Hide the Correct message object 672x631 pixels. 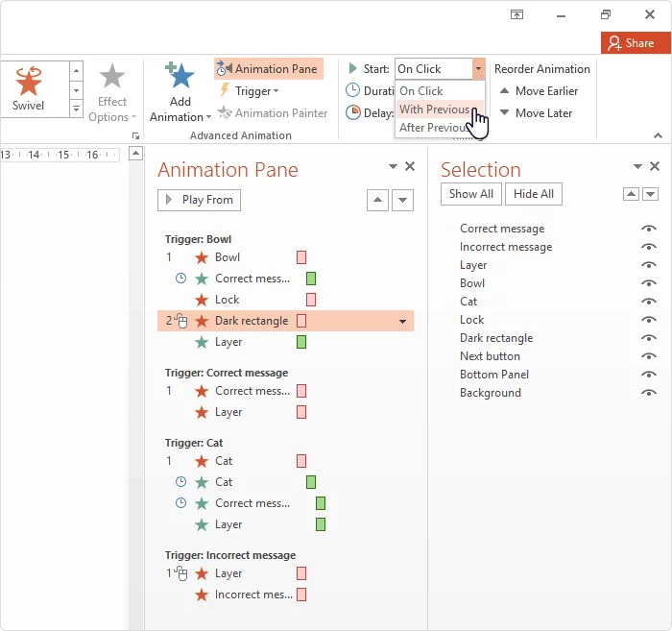point(649,229)
